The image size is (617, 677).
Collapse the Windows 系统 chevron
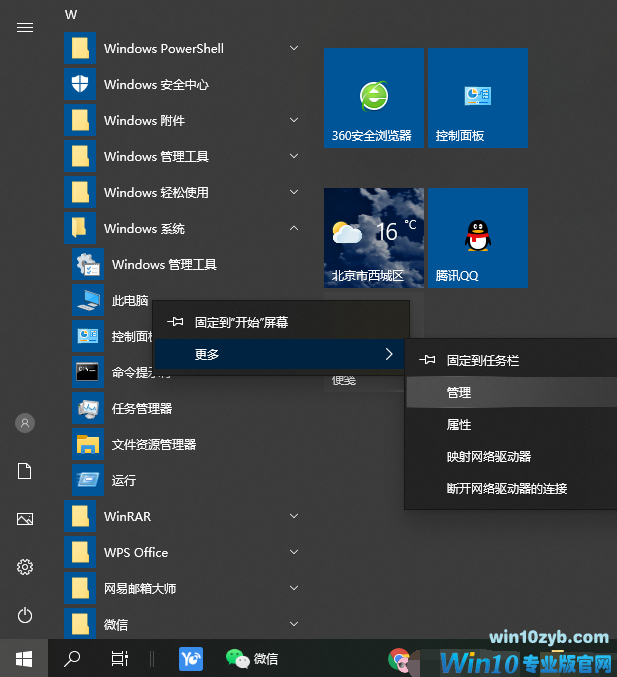pyautogui.click(x=294, y=228)
